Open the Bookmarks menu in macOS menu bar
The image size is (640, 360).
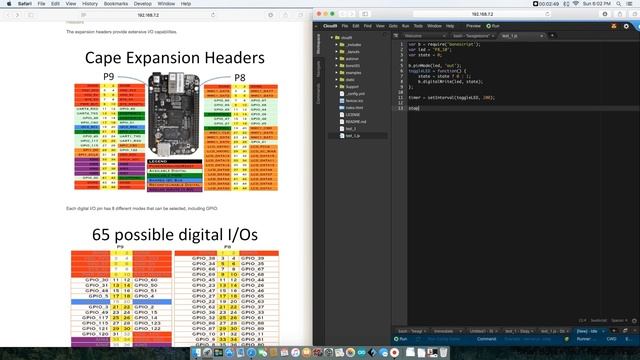coord(116,4)
